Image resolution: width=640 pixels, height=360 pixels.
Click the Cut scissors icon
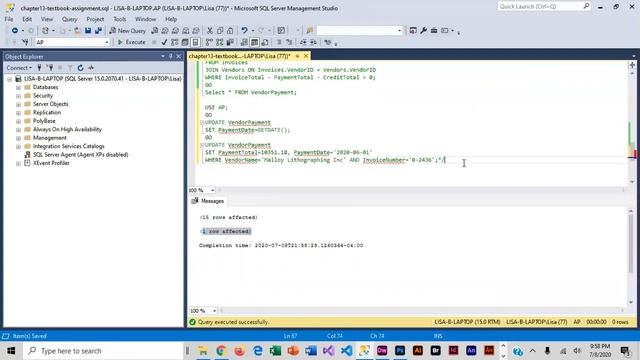pyautogui.click(x=210, y=31)
